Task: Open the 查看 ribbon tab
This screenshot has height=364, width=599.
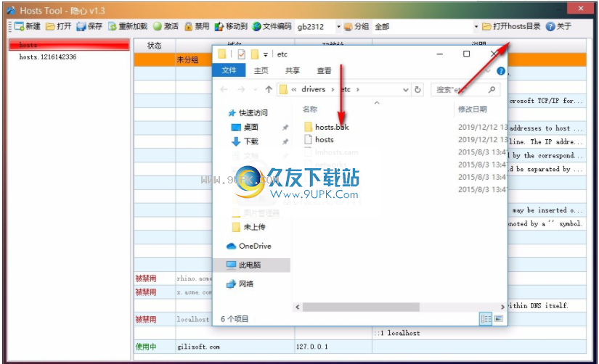Action: (x=324, y=70)
